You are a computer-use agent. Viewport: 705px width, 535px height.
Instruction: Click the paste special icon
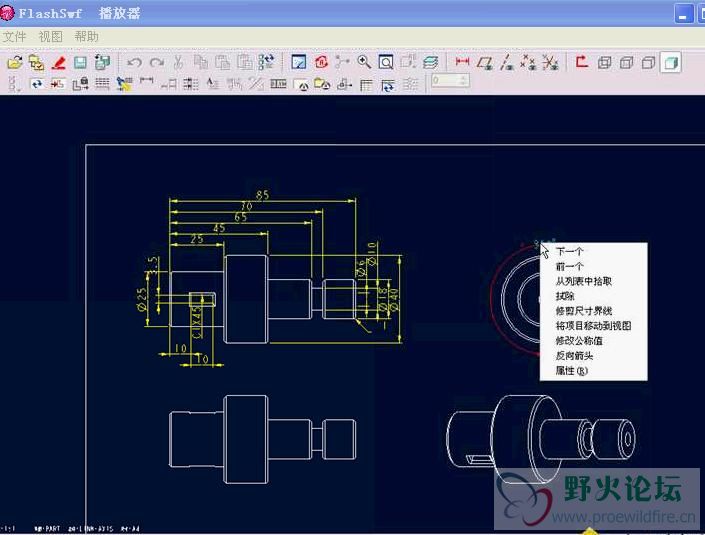click(245, 62)
